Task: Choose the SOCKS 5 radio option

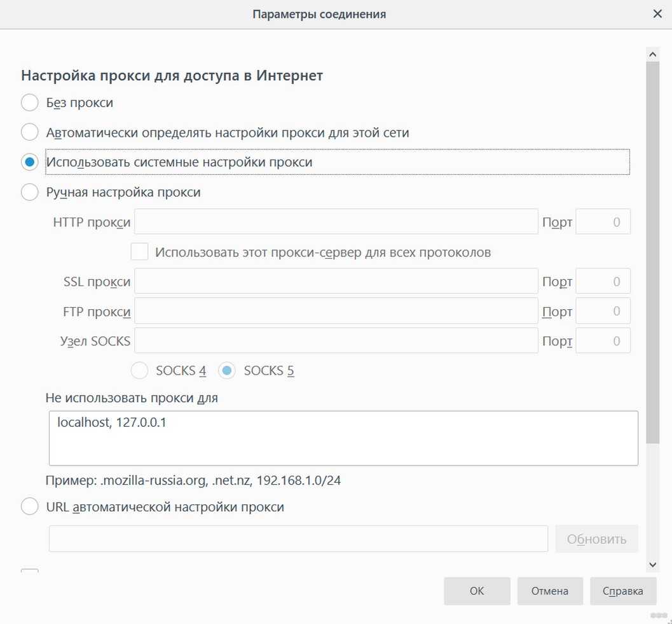Action: (x=227, y=371)
